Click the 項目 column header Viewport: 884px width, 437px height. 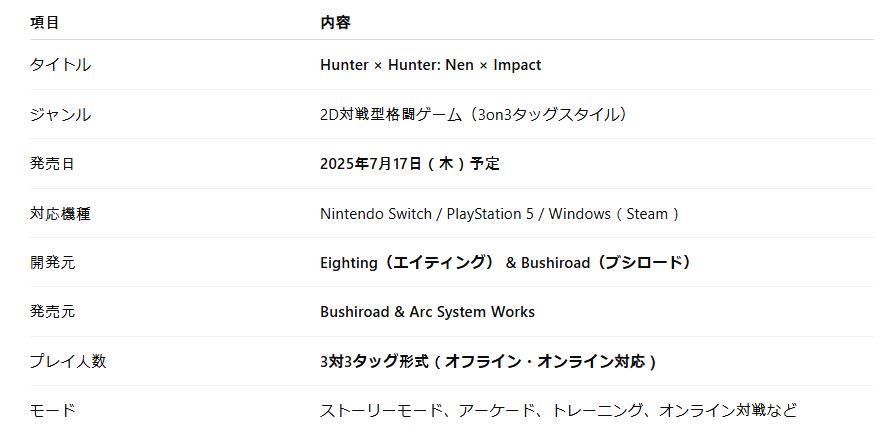[44, 22]
